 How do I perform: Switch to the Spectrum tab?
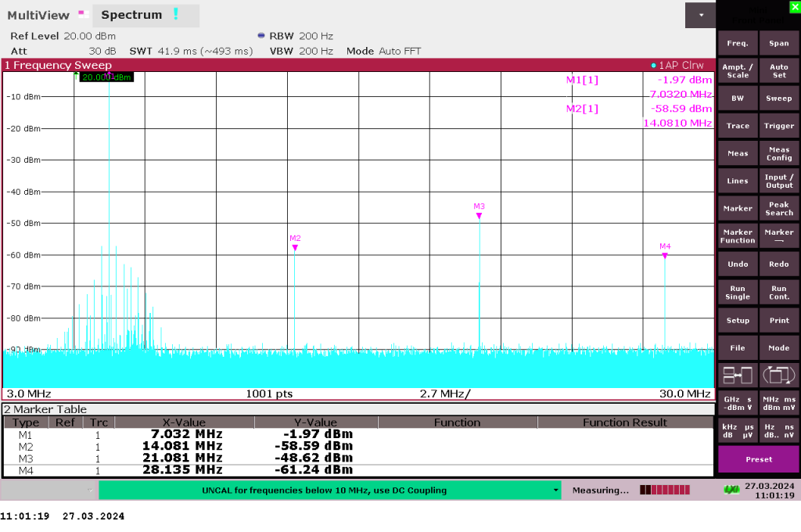pos(145,16)
